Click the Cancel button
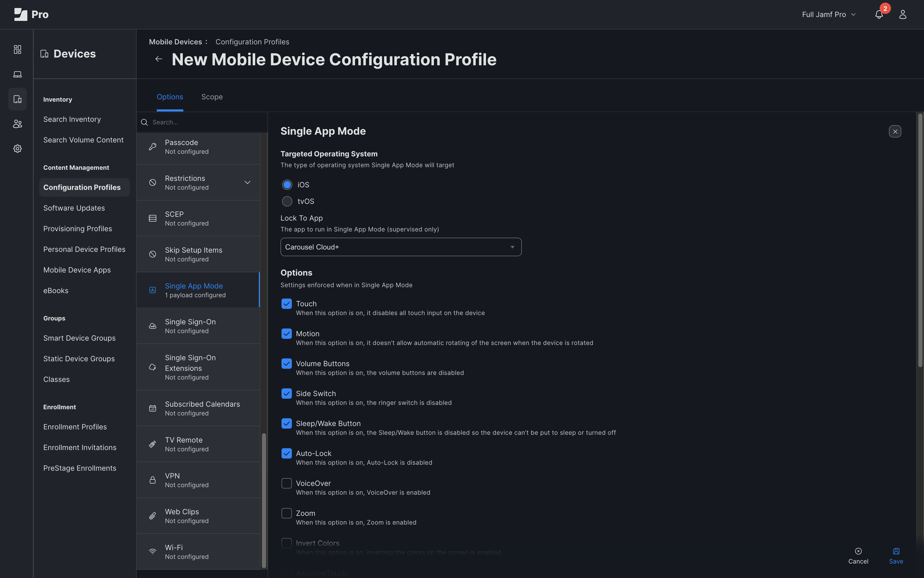 (858, 556)
